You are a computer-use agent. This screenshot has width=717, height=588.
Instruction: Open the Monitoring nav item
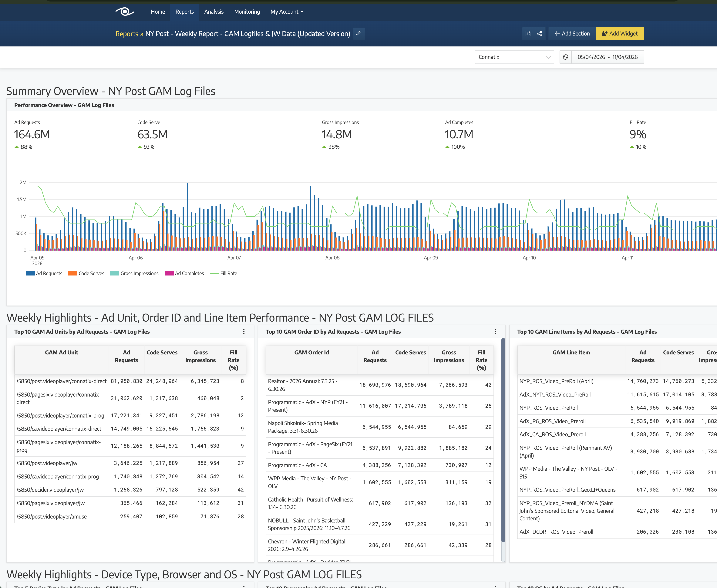[247, 12]
